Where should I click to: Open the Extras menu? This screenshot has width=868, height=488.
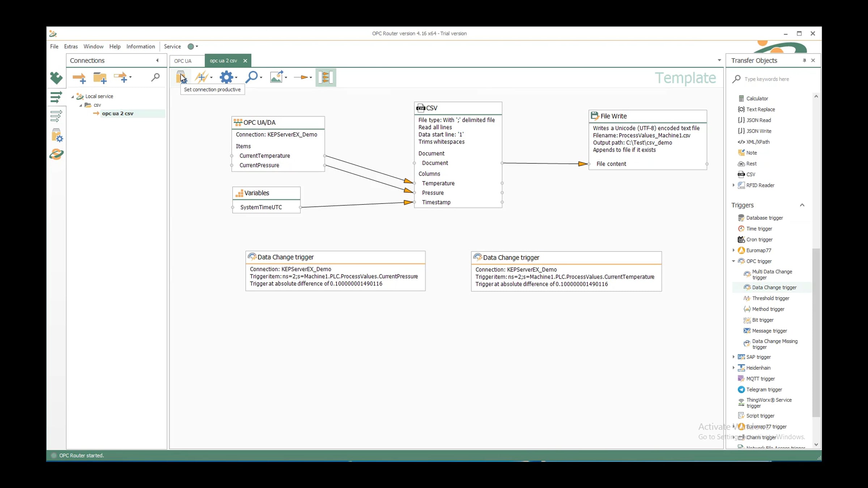coord(71,47)
